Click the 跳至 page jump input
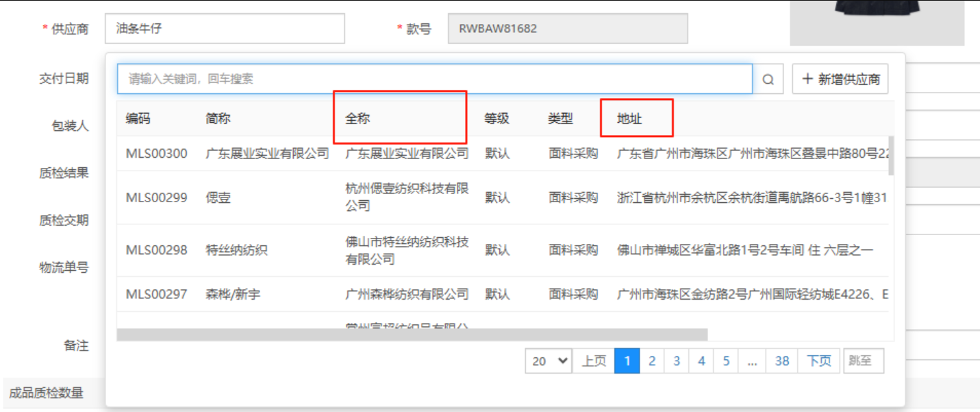This screenshot has height=412, width=980. (863, 361)
